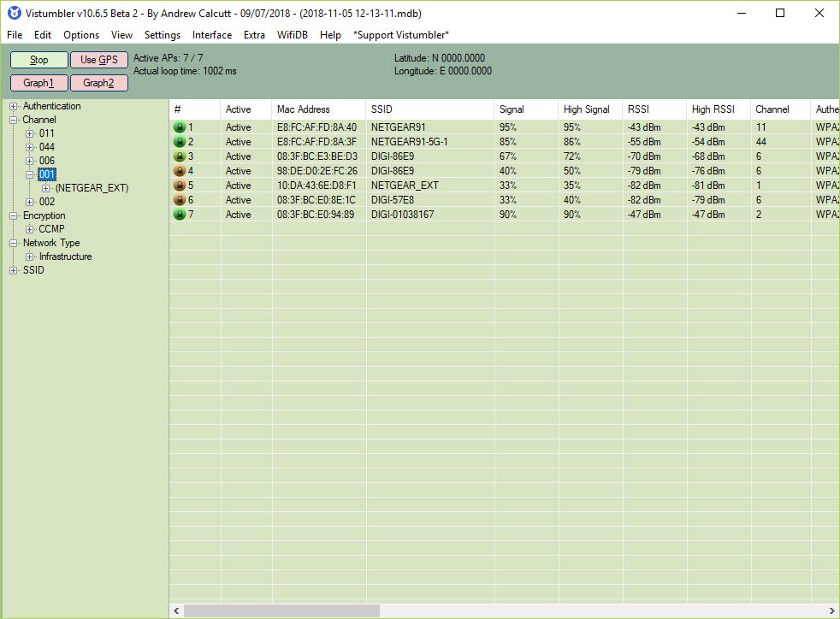Screen dimensions: 840x619
Task: Collapse channel 001 in the tree
Action: (x=30, y=174)
